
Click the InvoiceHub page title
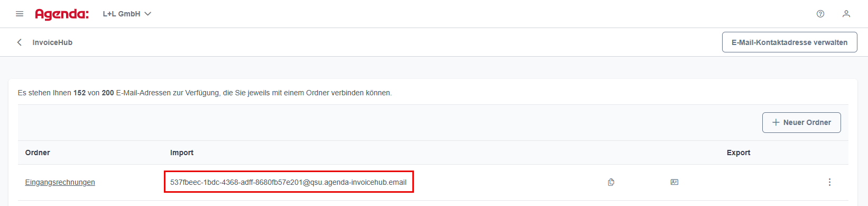click(52, 42)
